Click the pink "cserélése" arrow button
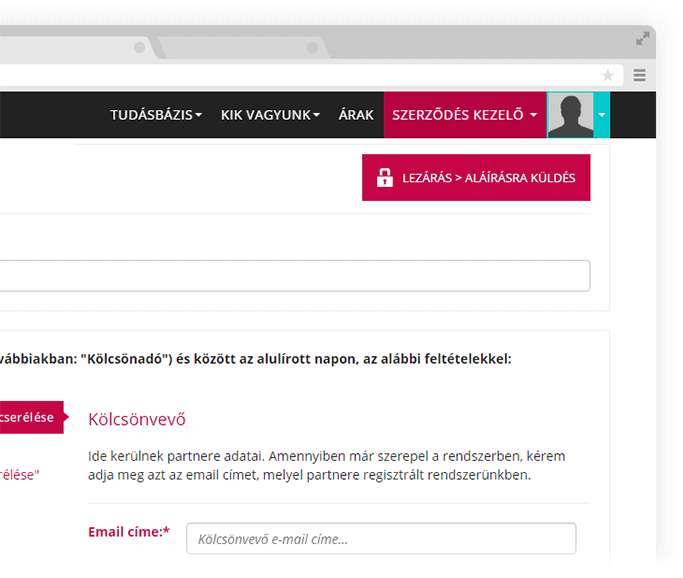The height and width of the screenshot is (578, 683). point(30,417)
